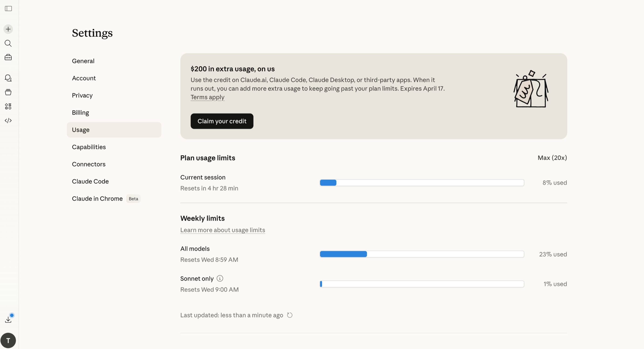Open the Code brackets icon
This screenshot has height=349, width=644.
pos(8,121)
